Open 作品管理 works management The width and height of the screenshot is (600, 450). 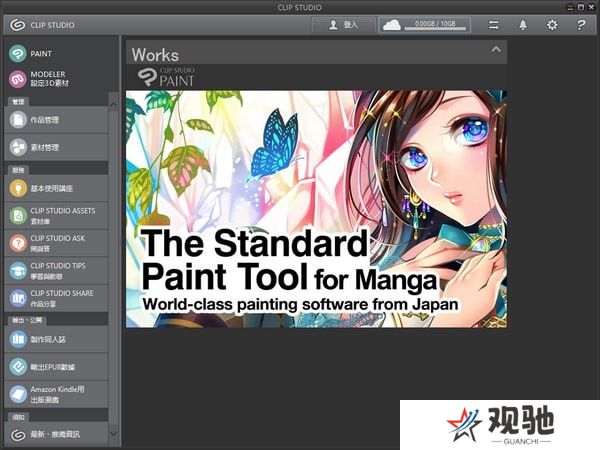[x=56, y=120]
